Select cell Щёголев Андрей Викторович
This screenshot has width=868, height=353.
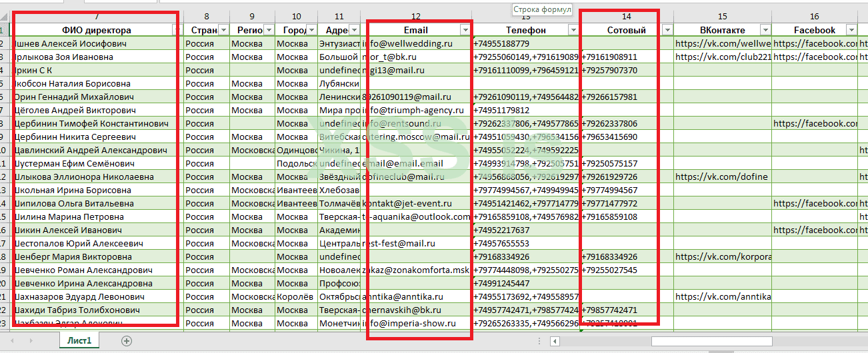click(x=97, y=110)
